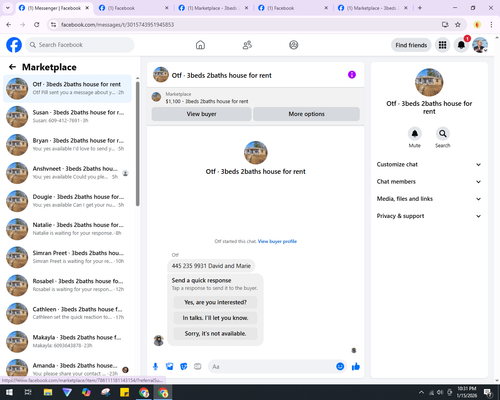Open Sticky Notes in the taskbar
This screenshot has width=500, height=400.
pyautogui.click(x=124, y=392)
